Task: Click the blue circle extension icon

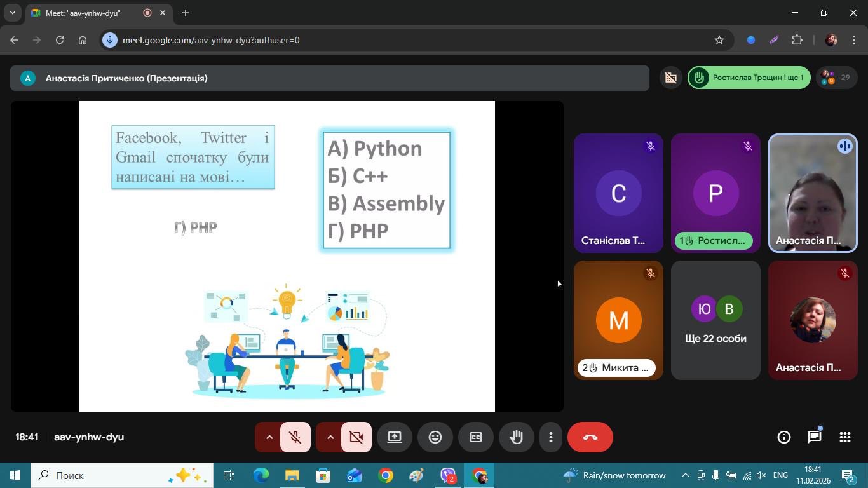Action: pyautogui.click(x=751, y=40)
